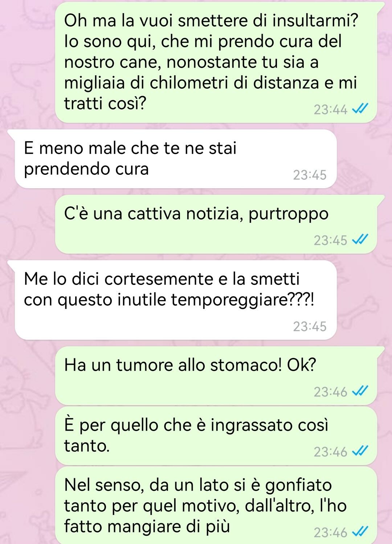
Task: Tap the checkmarks on 'ingrassato così tanto' message
Action: pyautogui.click(x=360, y=451)
